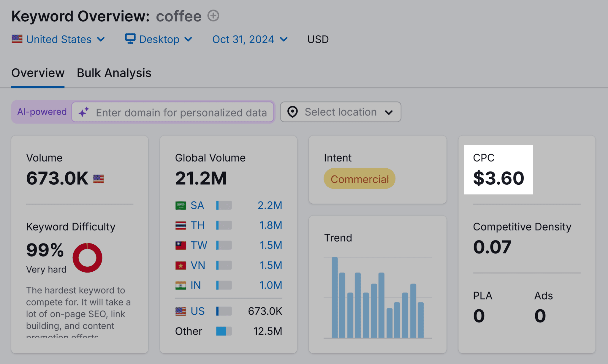The height and width of the screenshot is (364, 608).
Task: Select the Overview tab
Action: point(38,73)
